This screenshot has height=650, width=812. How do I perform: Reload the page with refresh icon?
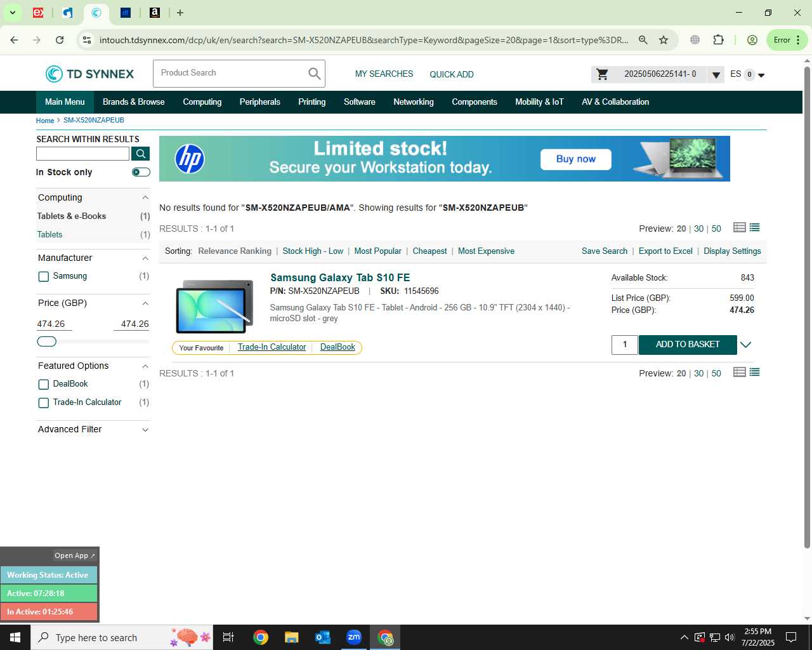coord(60,40)
